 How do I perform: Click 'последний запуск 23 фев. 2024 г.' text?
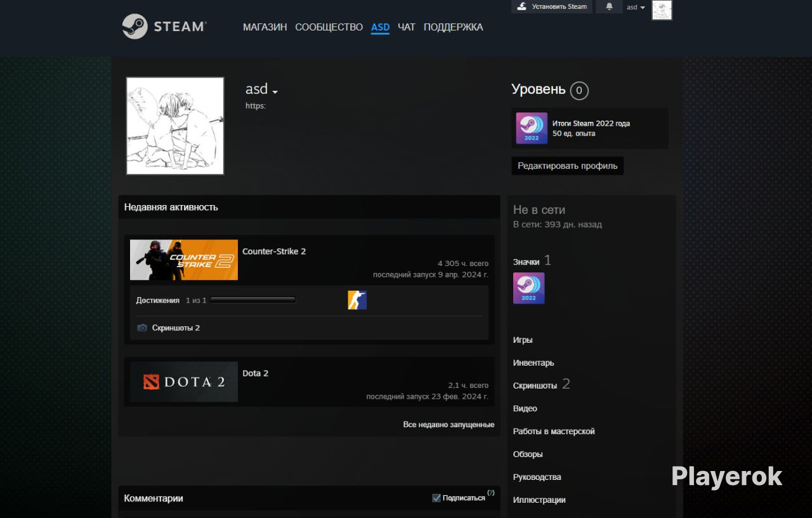[428, 397]
